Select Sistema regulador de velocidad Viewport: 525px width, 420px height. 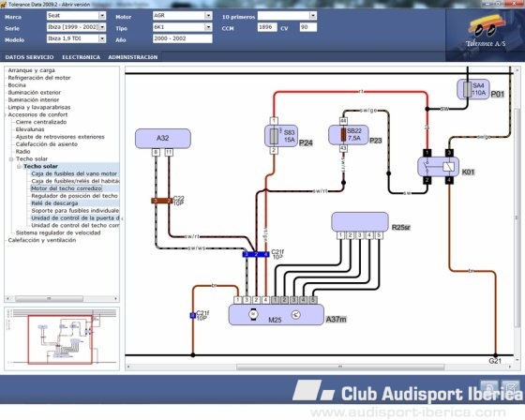(58, 232)
